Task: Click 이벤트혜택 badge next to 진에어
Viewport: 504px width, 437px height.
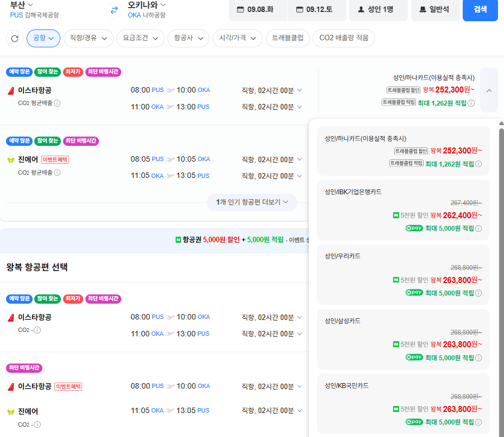Action: coord(55,159)
